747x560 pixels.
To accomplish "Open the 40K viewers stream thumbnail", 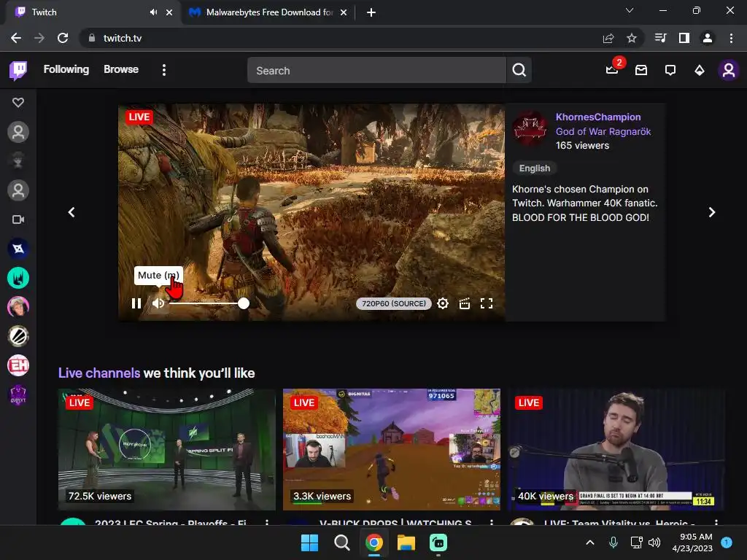I will (616, 449).
